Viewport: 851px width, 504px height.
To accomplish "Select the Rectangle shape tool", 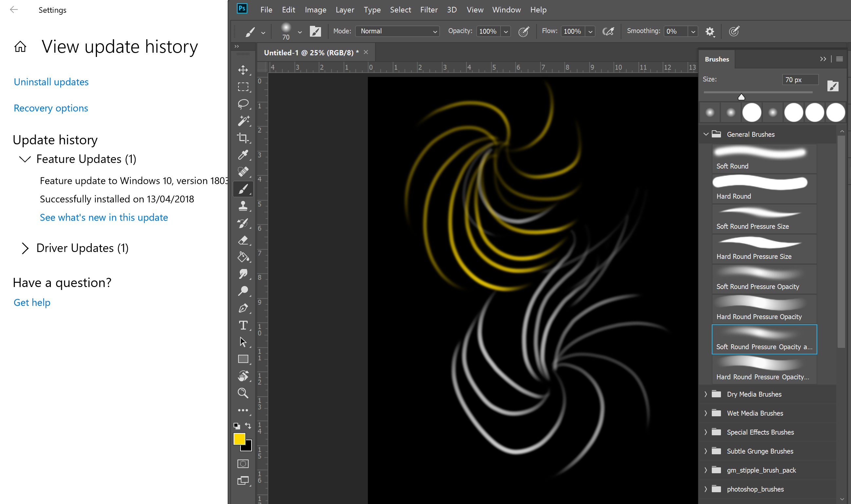I will [x=243, y=359].
